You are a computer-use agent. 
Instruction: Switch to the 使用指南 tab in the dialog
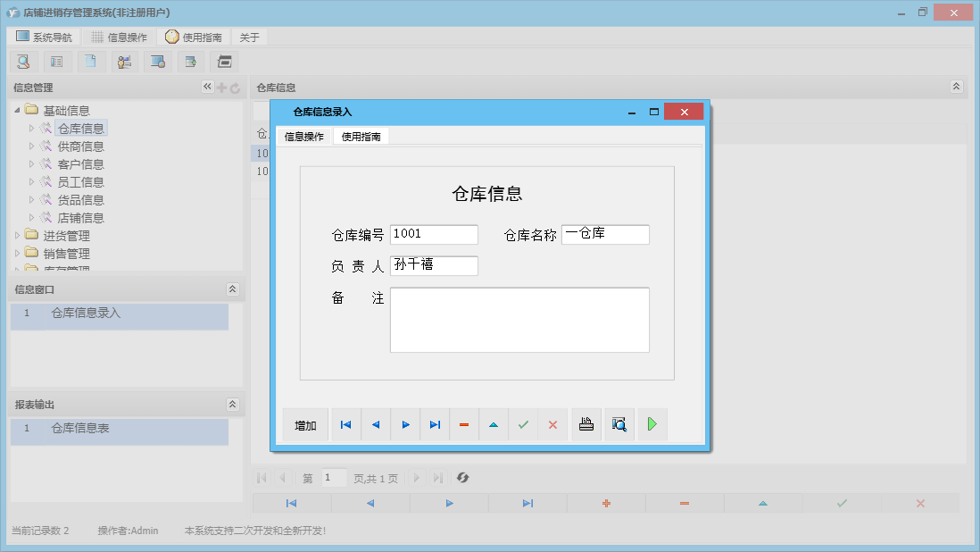click(361, 136)
